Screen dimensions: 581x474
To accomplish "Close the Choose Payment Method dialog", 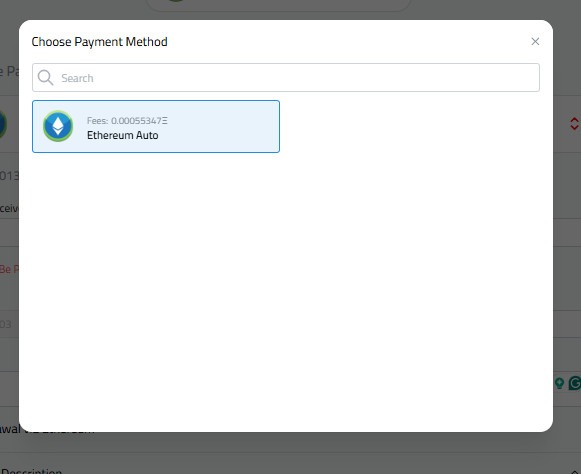I will pyautogui.click(x=535, y=42).
